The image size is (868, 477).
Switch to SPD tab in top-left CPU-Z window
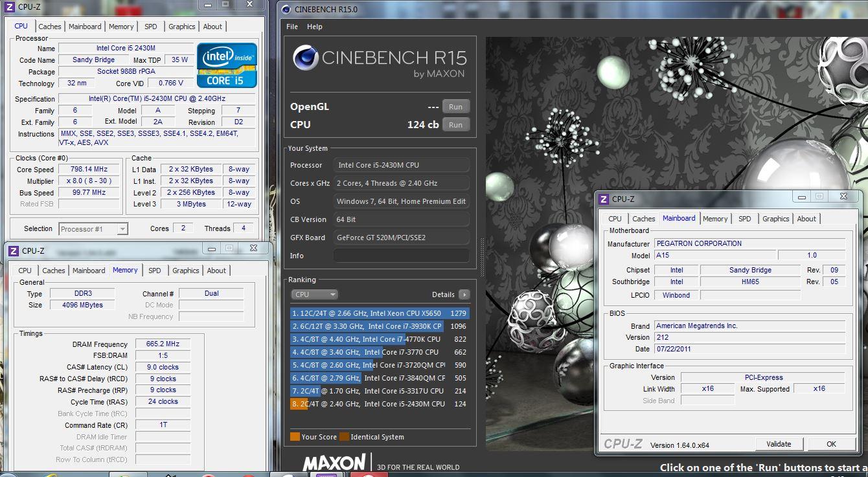point(150,27)
